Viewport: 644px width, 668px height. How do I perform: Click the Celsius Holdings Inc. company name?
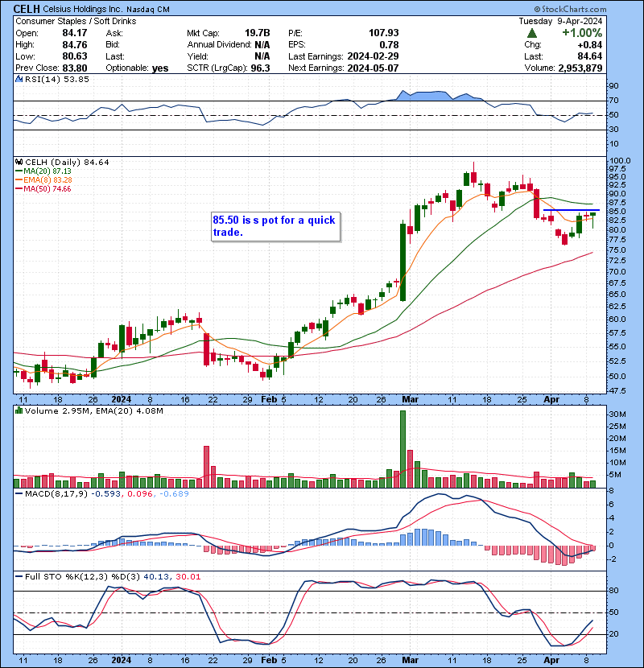click(x=83, y=10)
